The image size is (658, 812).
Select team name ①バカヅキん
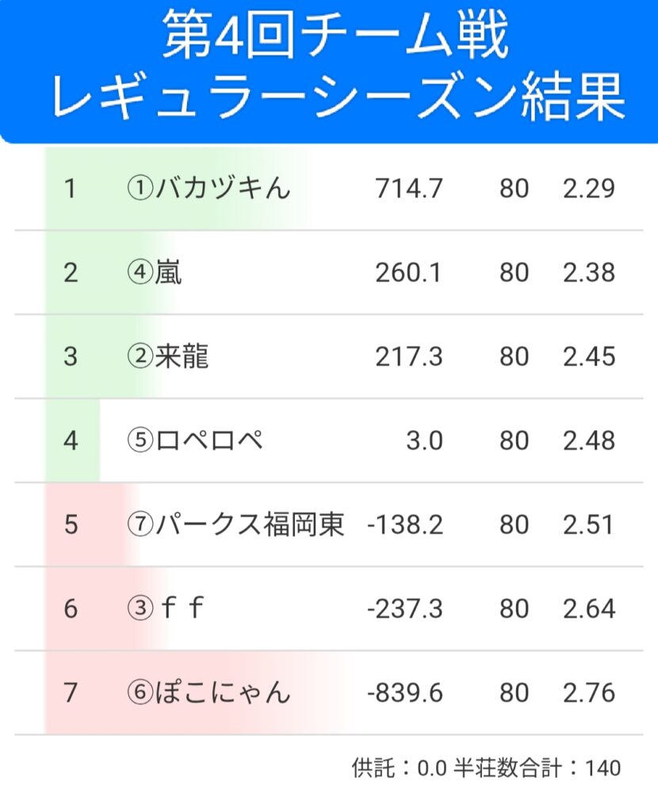209,189
